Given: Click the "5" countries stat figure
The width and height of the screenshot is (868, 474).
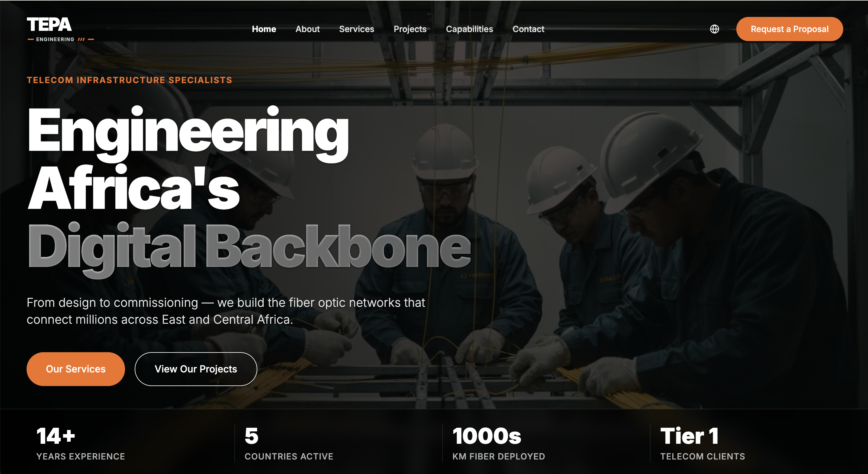Looking at the screenshot, I should 251,436.
